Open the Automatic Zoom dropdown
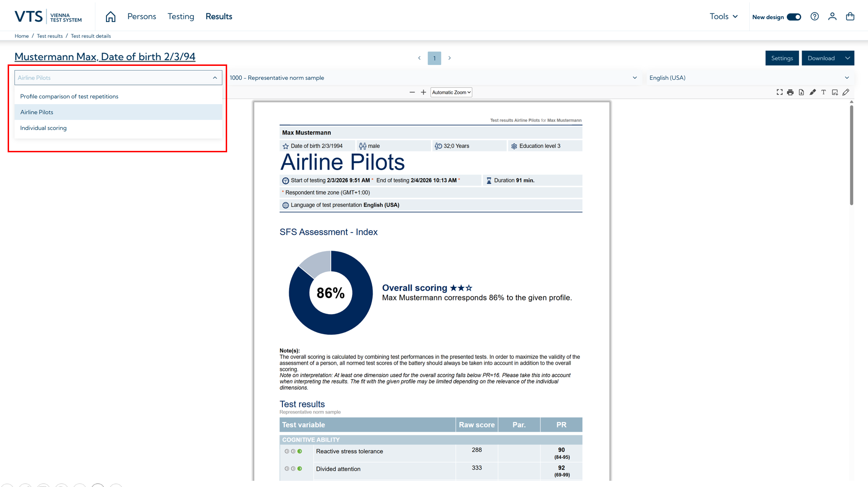 [x=451, y=92]
